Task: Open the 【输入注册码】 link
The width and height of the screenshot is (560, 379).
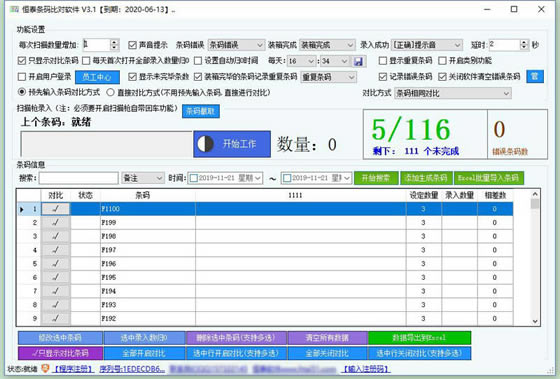Action: point(366,369)
